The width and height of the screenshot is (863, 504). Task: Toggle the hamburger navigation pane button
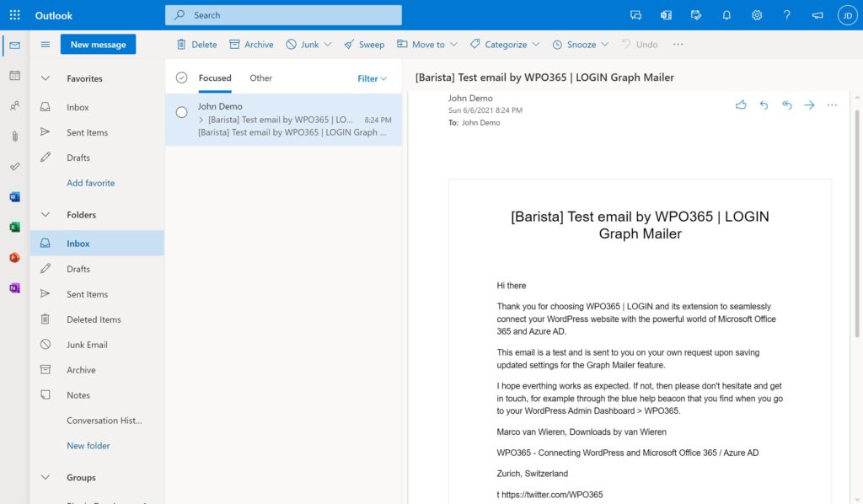(x=46, y=45)
